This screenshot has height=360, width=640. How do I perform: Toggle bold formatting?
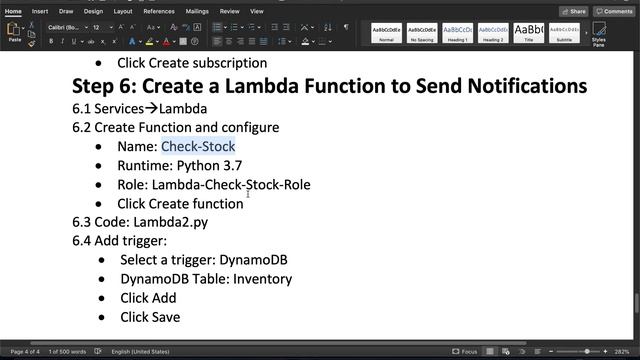coord(51,42)
